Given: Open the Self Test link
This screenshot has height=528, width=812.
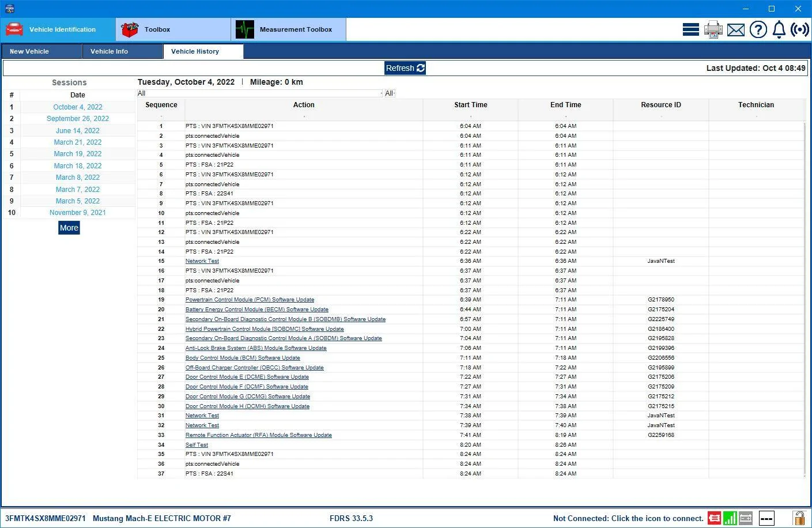Looking at the screenshot, I should 197,445.
